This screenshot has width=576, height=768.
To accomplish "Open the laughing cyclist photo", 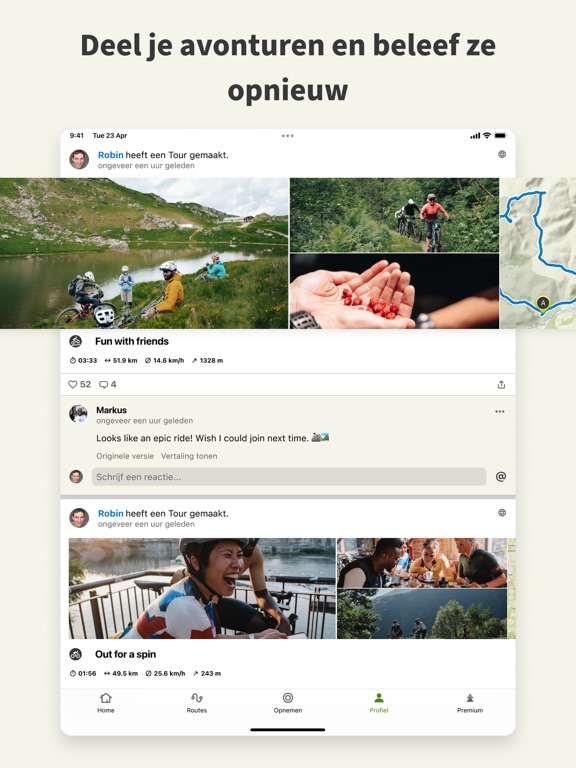I will coord(202,588).
